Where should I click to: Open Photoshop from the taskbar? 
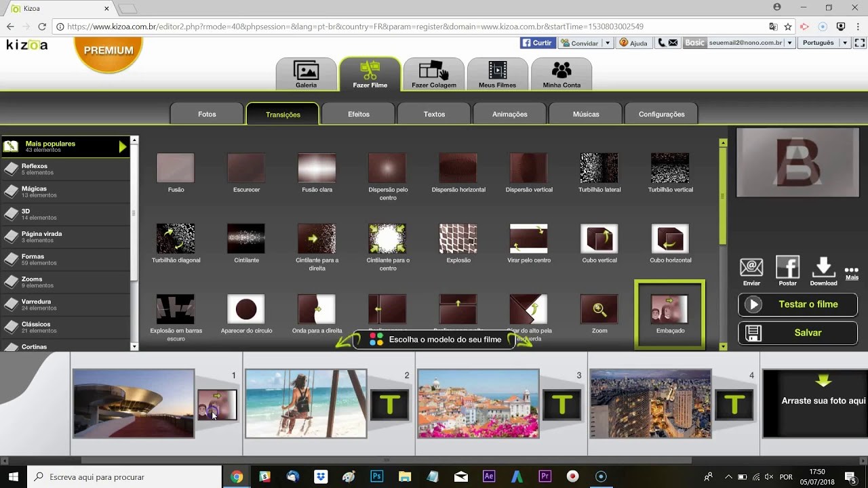377,476
